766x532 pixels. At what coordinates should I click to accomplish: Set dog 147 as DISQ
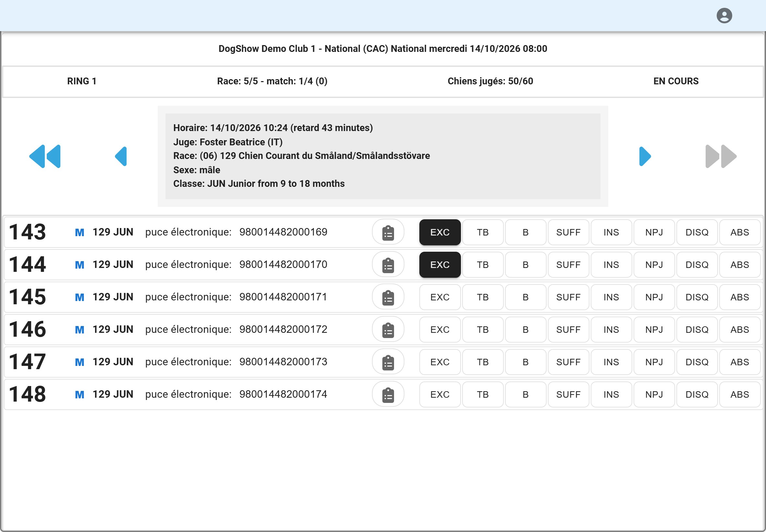(x=697, y=362)
